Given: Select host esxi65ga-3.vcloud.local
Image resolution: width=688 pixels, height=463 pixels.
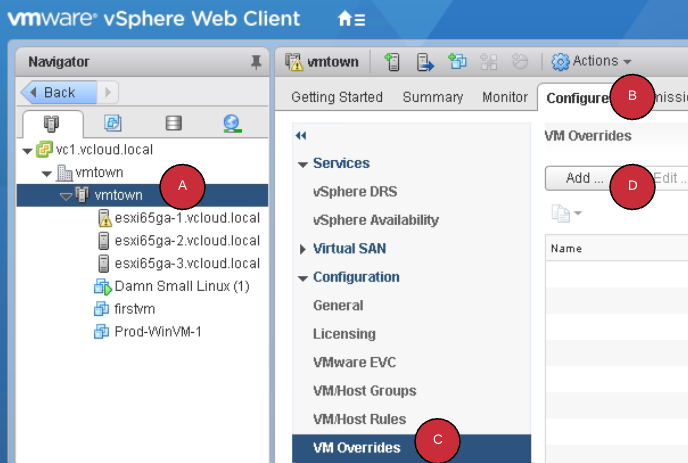Looking at the screenshot, I should click(x=187, y=263).
